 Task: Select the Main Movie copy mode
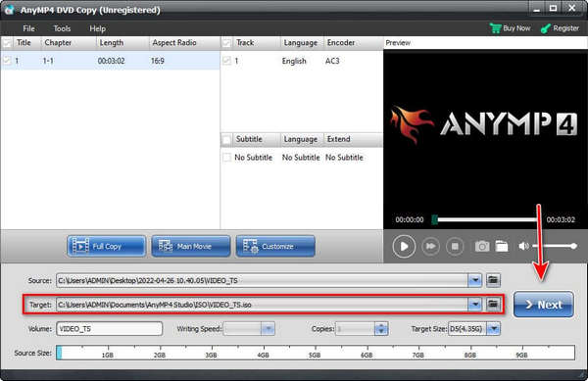(x=191, y=246)
